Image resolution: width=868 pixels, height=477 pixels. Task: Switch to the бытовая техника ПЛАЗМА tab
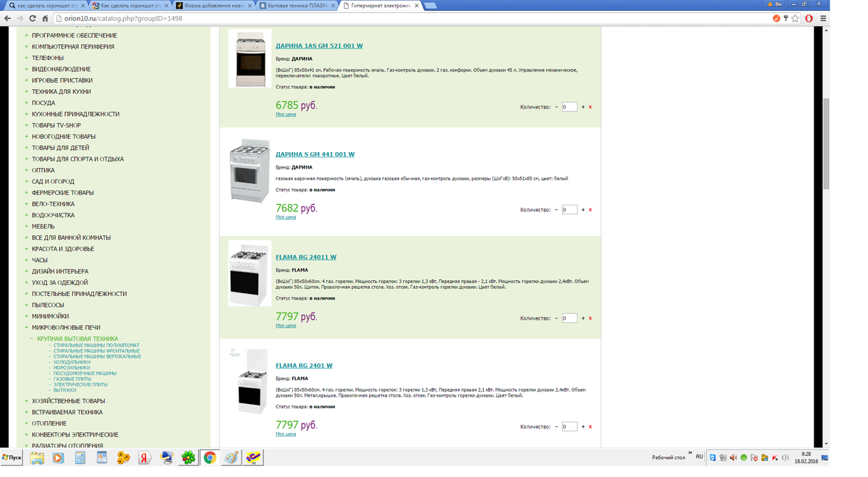[297, 5]
